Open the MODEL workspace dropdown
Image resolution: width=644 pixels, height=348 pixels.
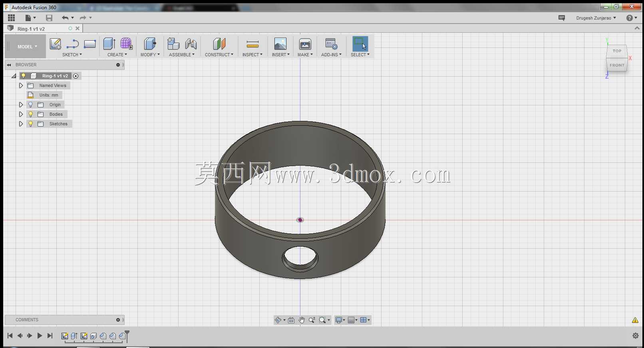tap(27, 47)
